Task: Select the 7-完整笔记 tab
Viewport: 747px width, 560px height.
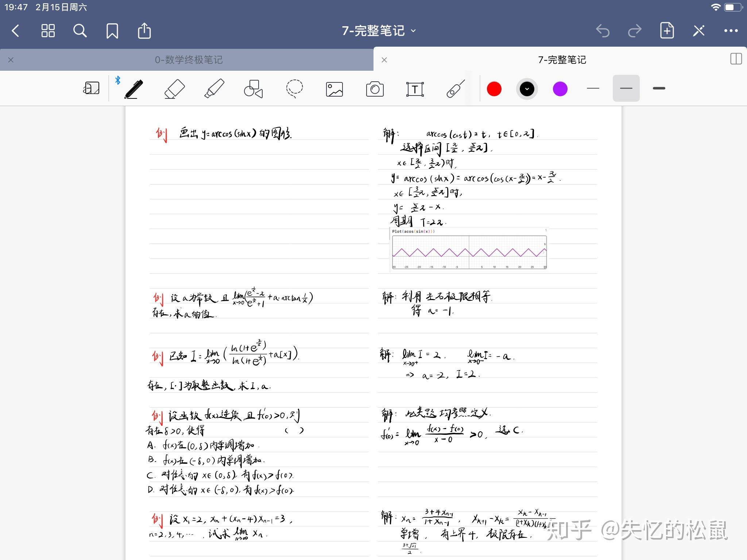Action: (x=562, y=60)
